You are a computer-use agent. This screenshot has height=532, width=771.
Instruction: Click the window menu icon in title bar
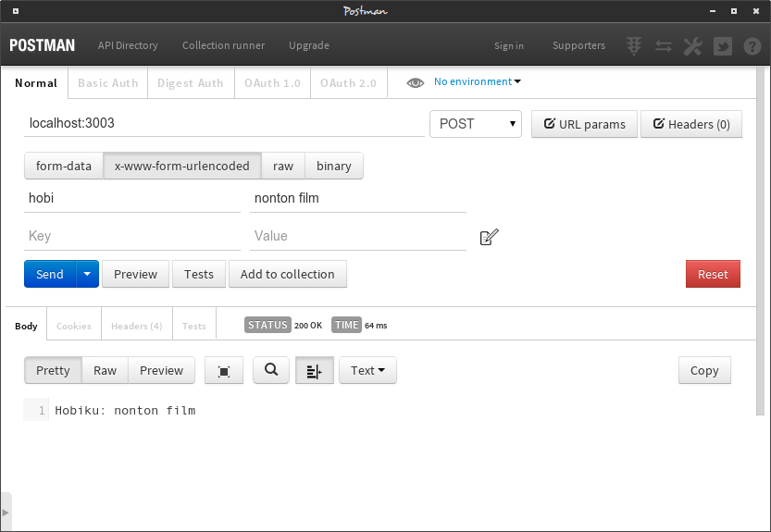(x=16, y=11)
